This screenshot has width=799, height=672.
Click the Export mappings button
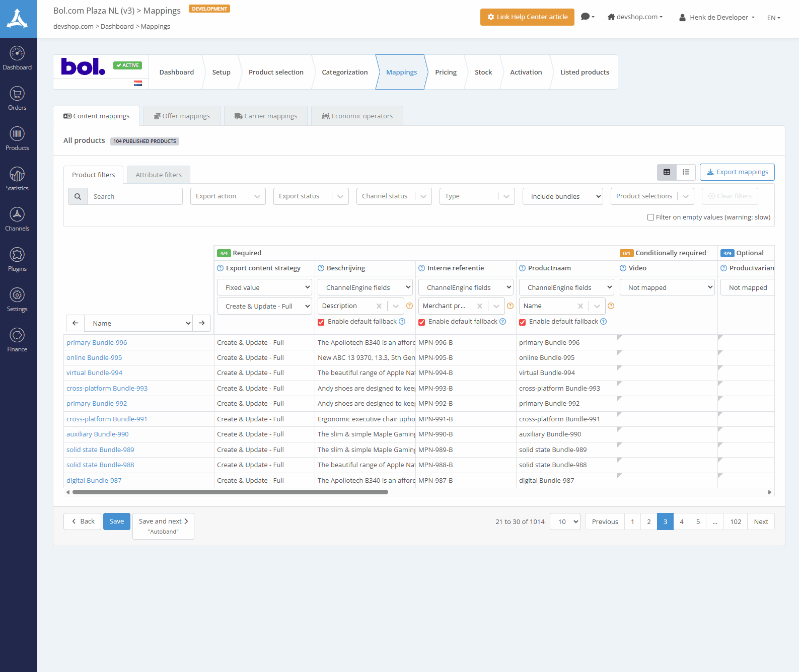coord(737,172)
